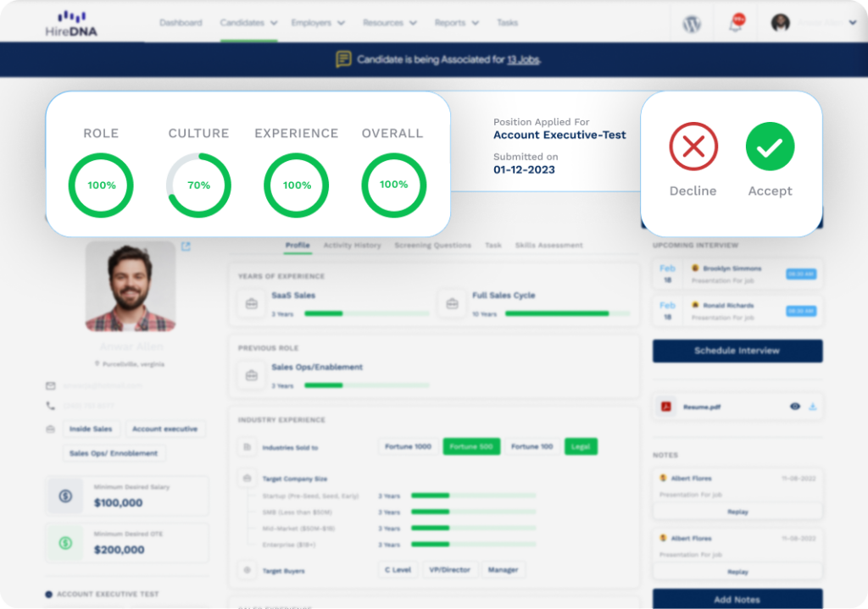Expand the Candidates menu
The image size is (868, 609).
point(248,23)
